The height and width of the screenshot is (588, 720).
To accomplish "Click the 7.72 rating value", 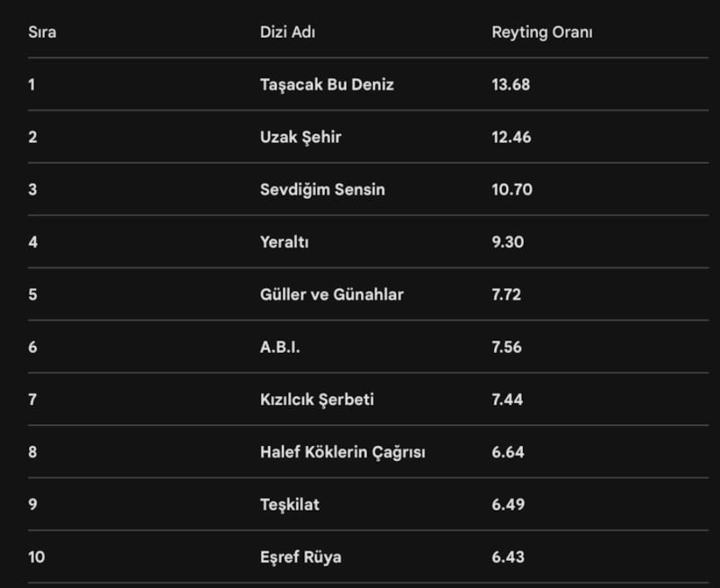I will (x=507, y=294).
